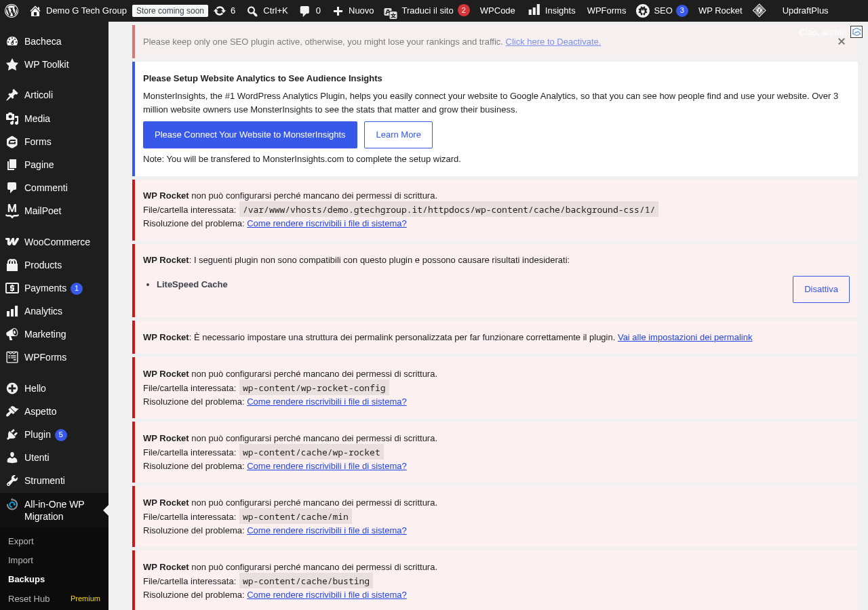Click the Payments dollar icon
This screenshot has height=610, width=868.
[x=12, y=288]
